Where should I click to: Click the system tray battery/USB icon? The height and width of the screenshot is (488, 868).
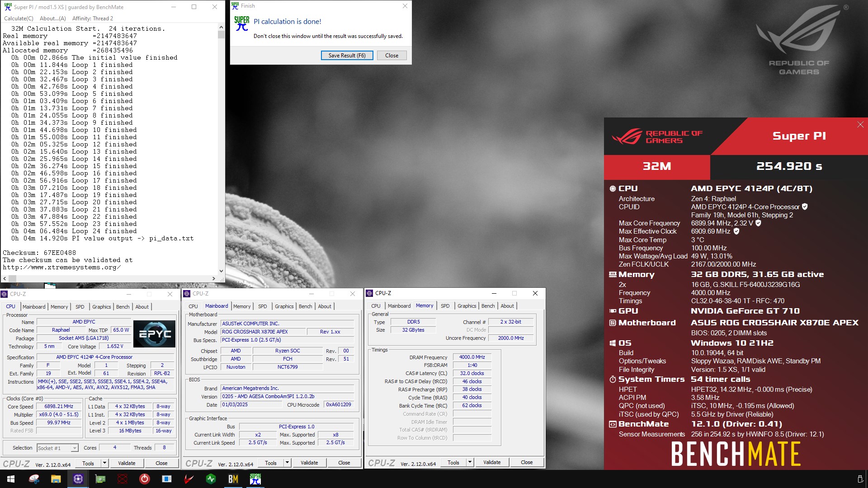860,479
